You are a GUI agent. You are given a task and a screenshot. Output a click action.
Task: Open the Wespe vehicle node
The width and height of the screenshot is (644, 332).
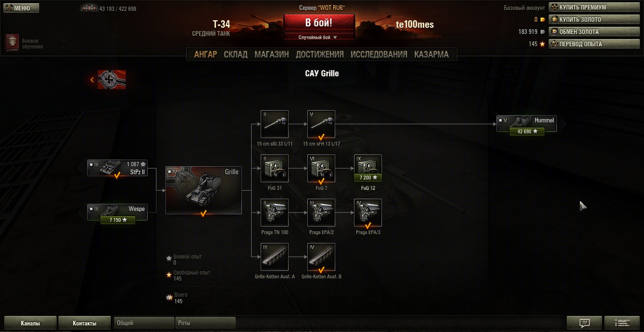pyautogui.click(x=117, y=212)
